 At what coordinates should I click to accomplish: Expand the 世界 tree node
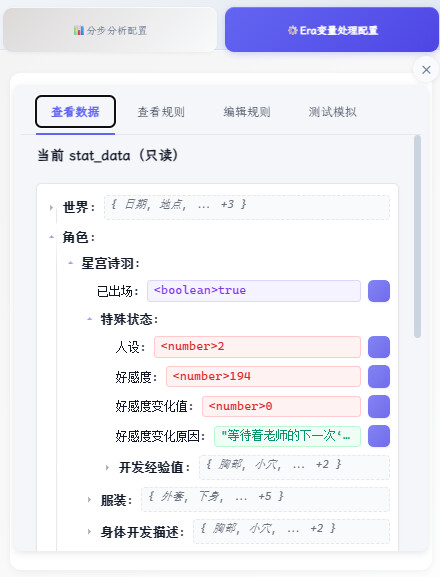coord(51,208)
